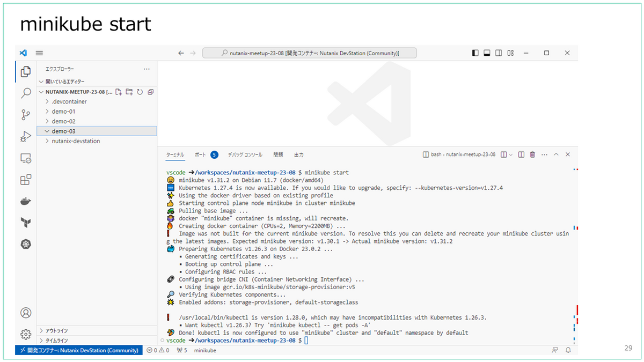Expand the Outline section
Image resolution: width=644 pixels, height=362 pixels.
97,331
